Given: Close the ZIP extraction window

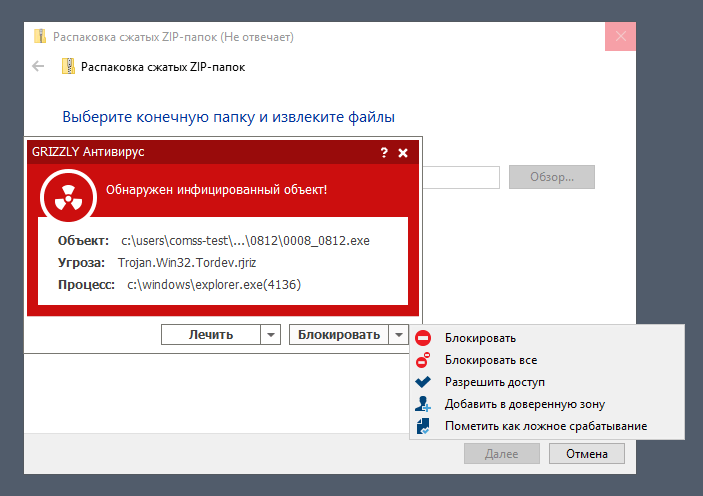Looking at the screenshot, I should click(x=621, y=36).
